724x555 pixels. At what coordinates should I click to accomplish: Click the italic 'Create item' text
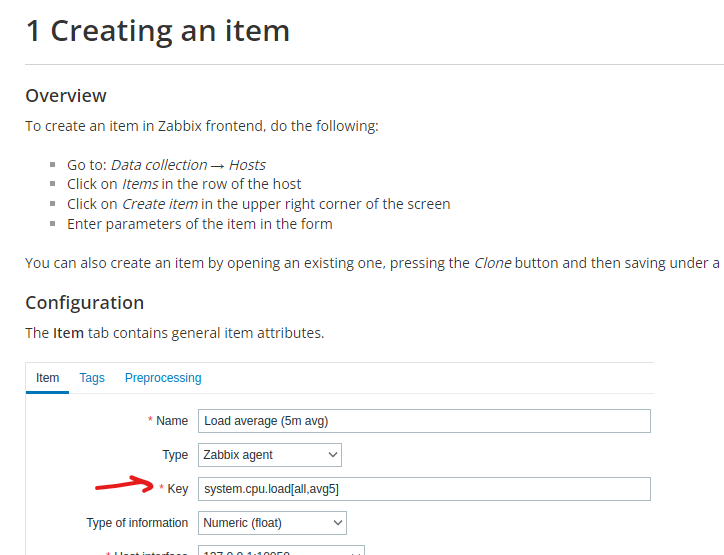click(x=160, y=204)
